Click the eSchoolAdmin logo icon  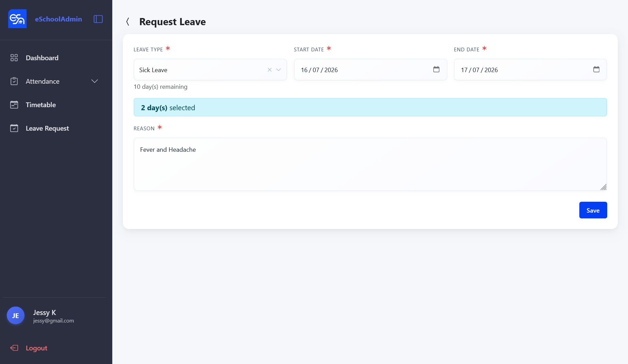17,19
